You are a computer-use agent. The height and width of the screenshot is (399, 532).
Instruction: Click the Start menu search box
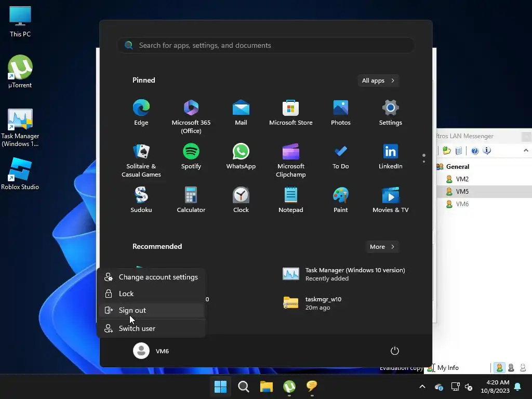click(x=266, y=46)
